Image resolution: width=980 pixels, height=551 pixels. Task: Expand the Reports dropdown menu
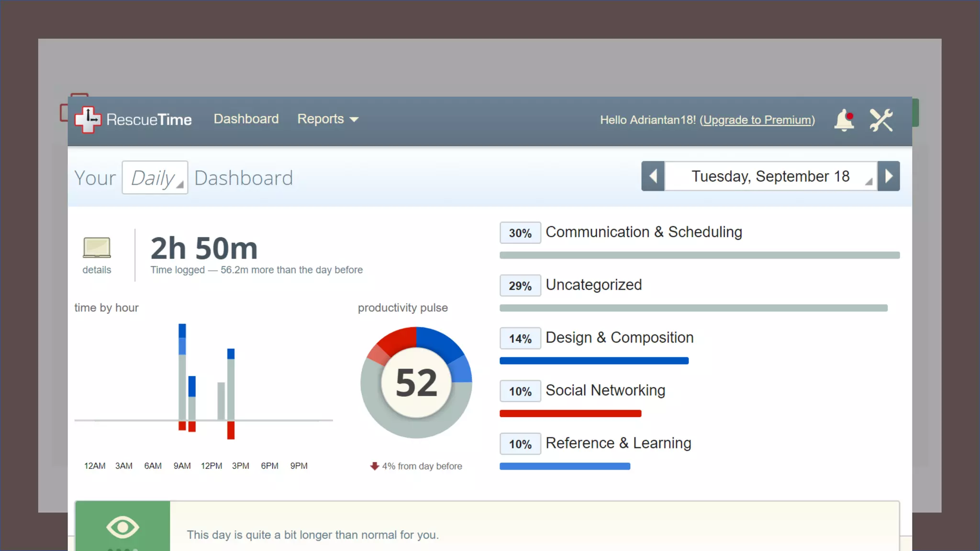328,119
